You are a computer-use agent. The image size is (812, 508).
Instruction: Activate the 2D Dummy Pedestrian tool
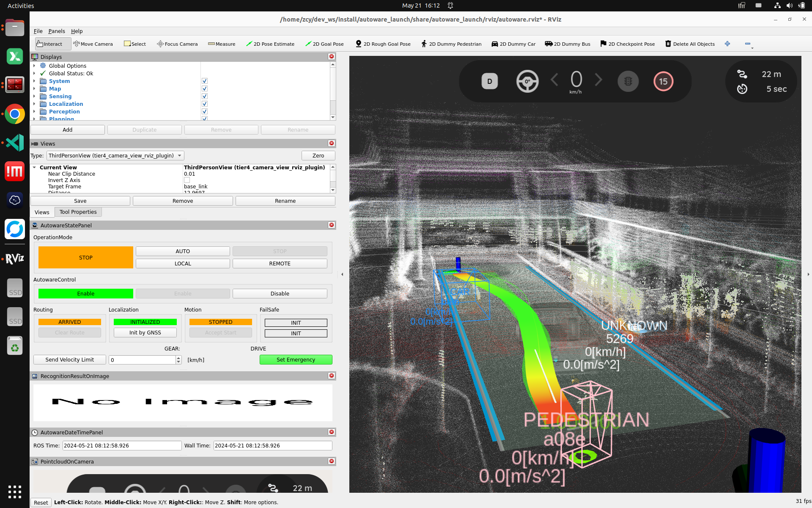pos(451,44)
